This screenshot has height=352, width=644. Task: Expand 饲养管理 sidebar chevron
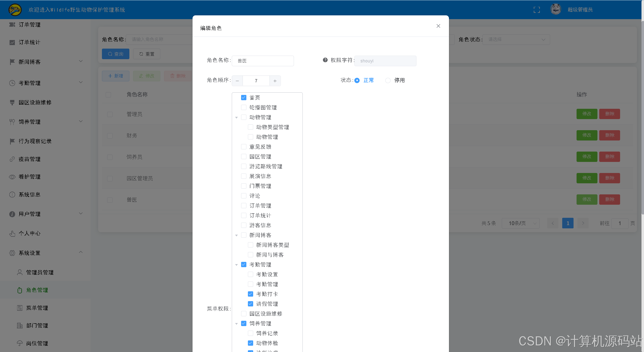[81, 121]
